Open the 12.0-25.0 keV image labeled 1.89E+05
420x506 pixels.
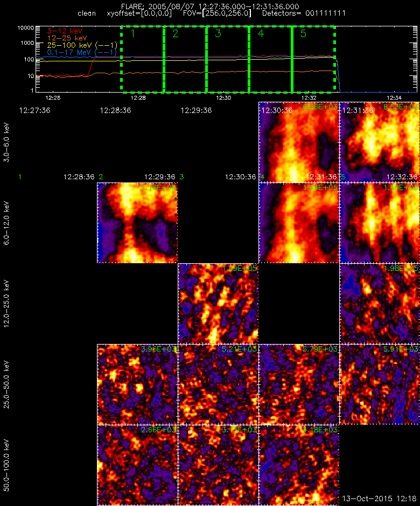click(x=218, y=304)
